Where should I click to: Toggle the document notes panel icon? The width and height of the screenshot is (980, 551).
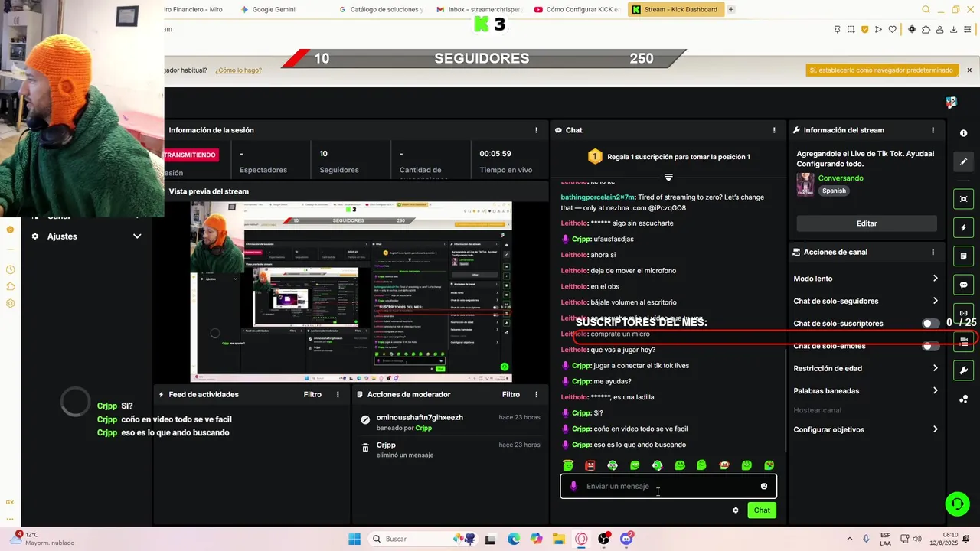963,256
